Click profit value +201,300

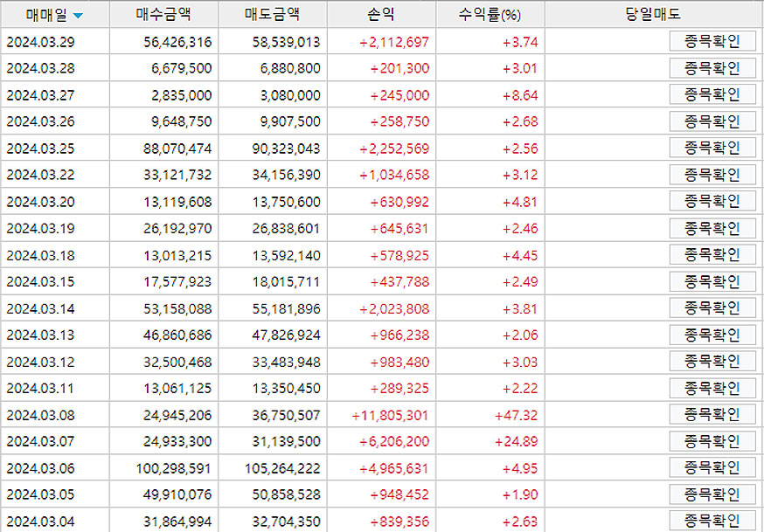[399, 69]
